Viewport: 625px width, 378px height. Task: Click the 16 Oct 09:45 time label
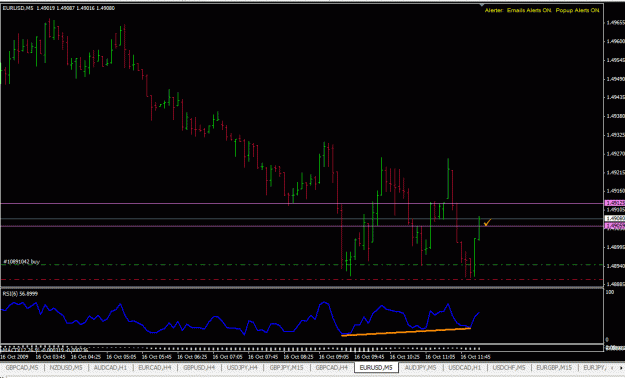tap(369, 357)
